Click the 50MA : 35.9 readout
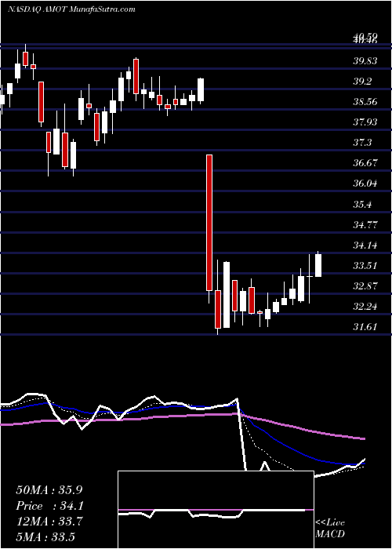The width and height of the screenshot is (392, 549). pos(49,490)
